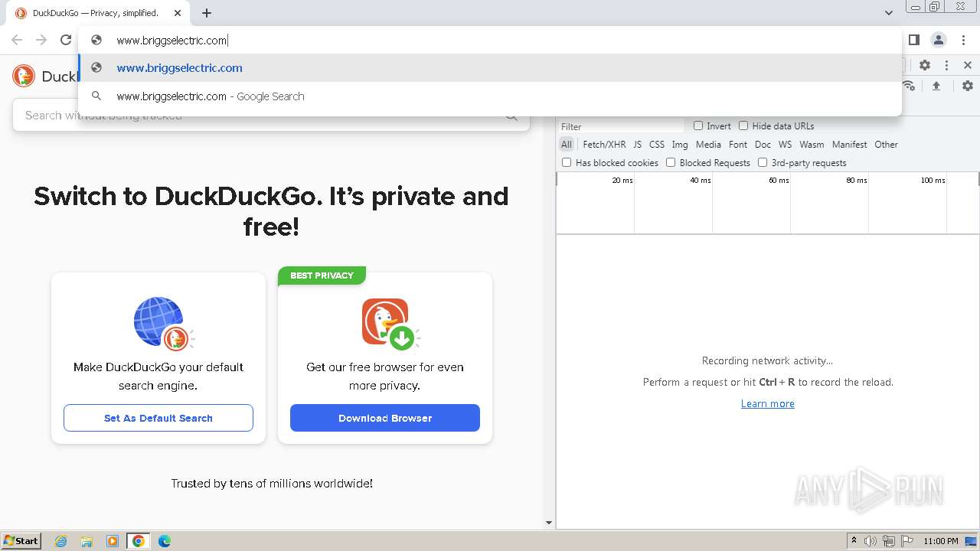The height and width of the screenshot is (551, 980).
Task: Expand hidden system tray icons
Action: (x=854, y=541)
